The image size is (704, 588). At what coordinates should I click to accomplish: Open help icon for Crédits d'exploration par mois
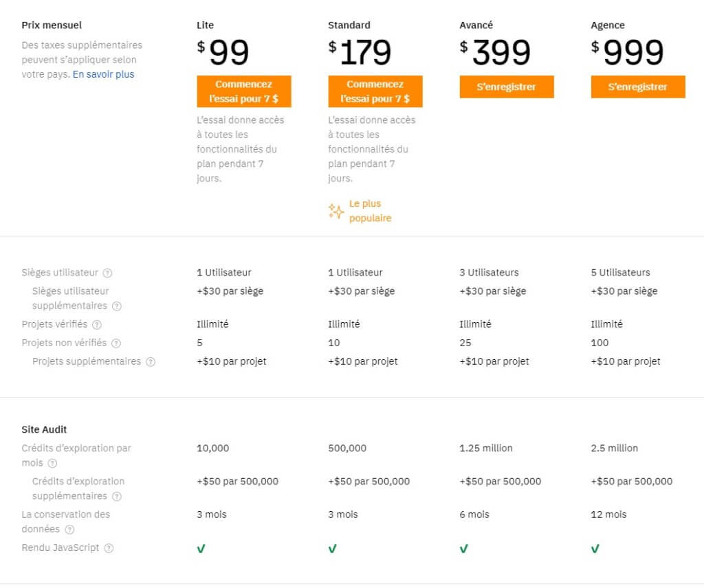pos(53,464)
